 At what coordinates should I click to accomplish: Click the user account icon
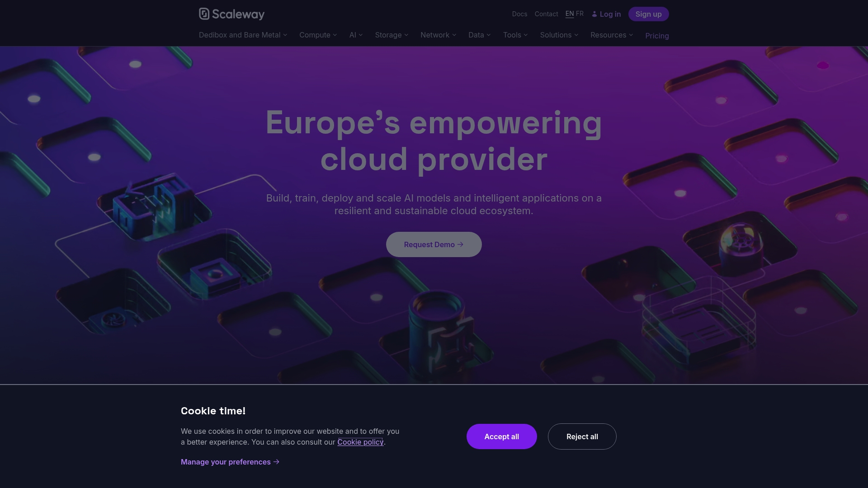594,14
